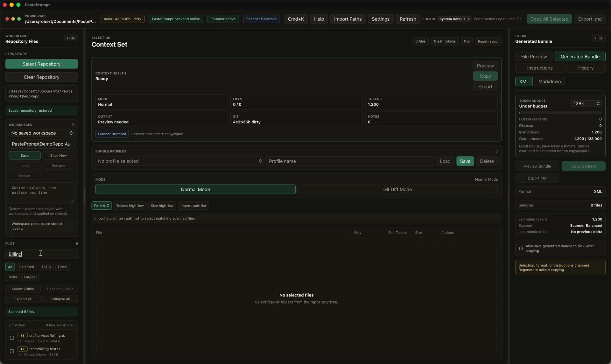This screenshot has width=611, height=364.
Task: Click the Refresh toolbar button
Action: [408, 19]
